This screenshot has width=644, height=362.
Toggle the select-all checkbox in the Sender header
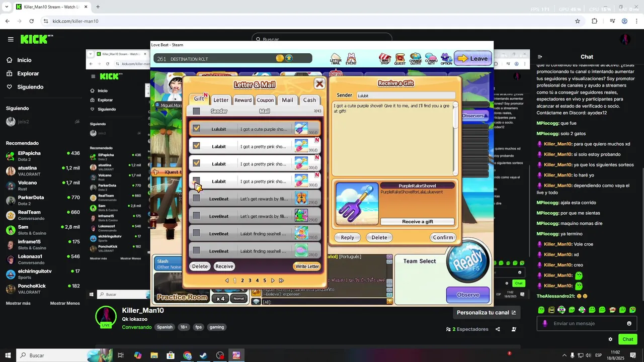click(x=196, y=111)
